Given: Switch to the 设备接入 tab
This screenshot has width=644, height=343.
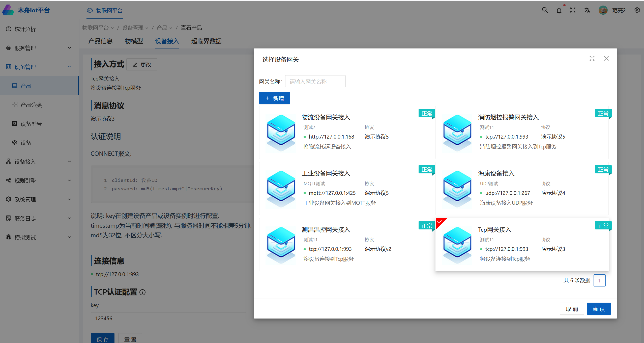Looking at the screenshot, I should pos(167,41).
